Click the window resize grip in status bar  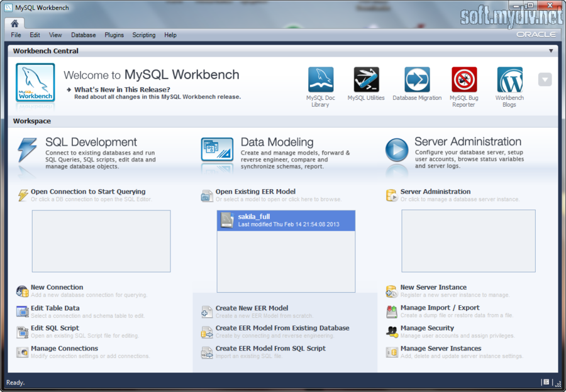click(558, 383)
